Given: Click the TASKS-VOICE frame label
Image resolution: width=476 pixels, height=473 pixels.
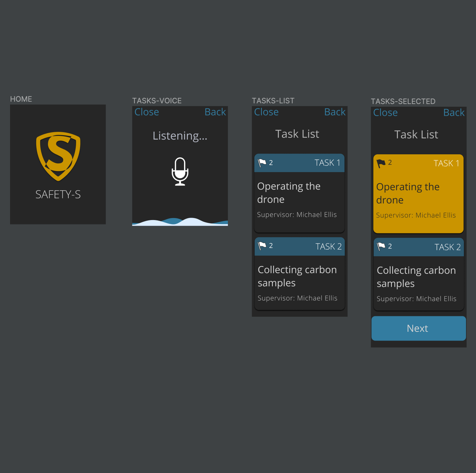Looking at the screenshot, I should tap(157, 101).
